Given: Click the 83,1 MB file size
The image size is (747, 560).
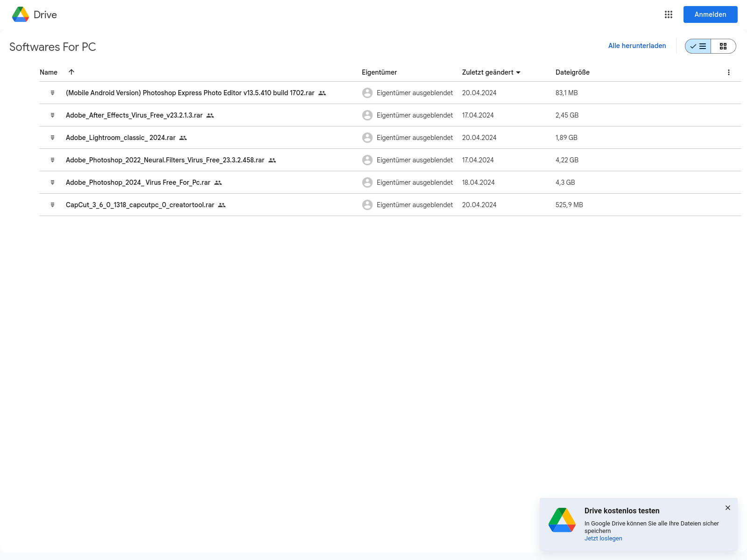Looking at the screenshot, I should pyautogui.click(x=567, y=93).
